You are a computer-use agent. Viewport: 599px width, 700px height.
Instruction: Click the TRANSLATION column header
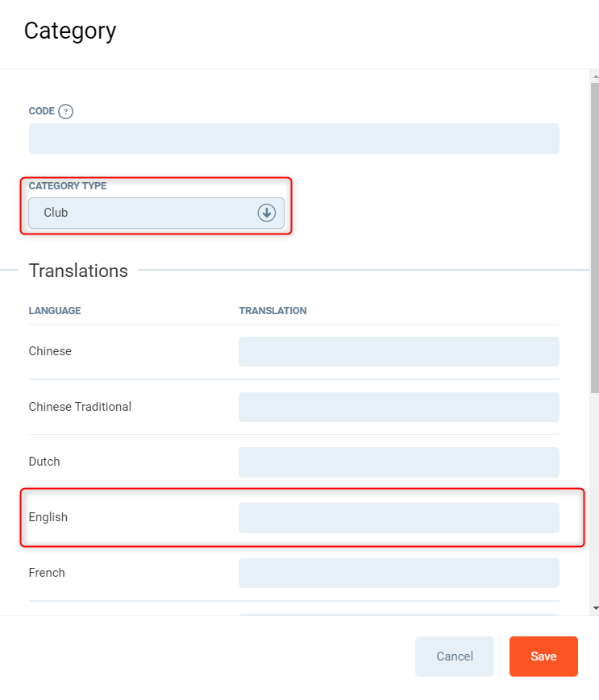click(272, 311)
